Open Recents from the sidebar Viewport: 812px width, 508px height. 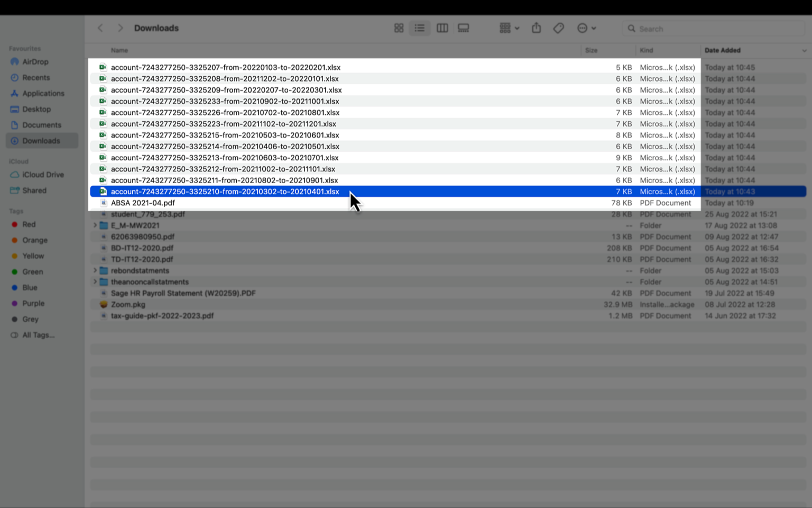coord(36,77)
